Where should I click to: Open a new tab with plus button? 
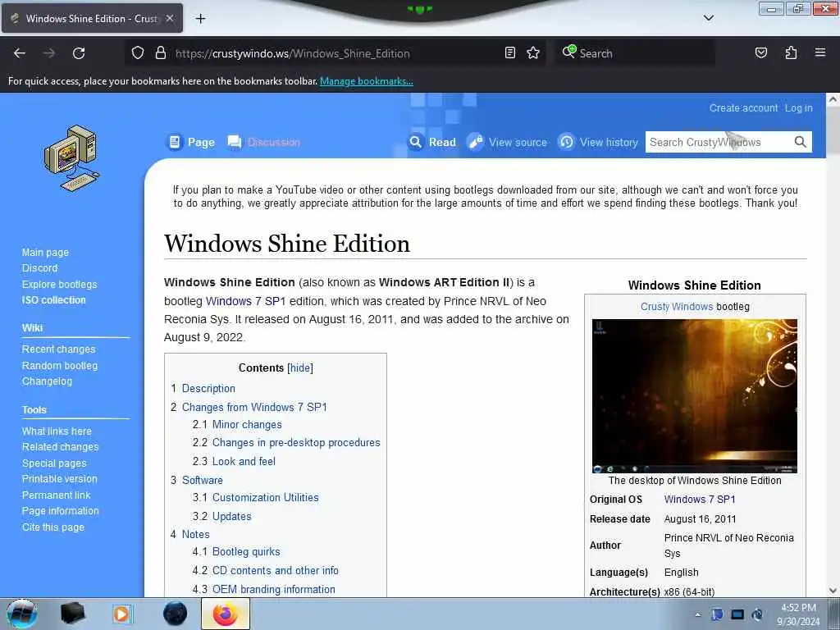pyautogui.click(x=200, y=19)
